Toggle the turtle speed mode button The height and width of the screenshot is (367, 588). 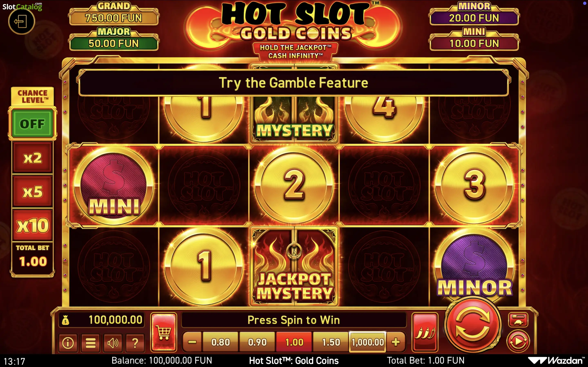tap(518, 320)
